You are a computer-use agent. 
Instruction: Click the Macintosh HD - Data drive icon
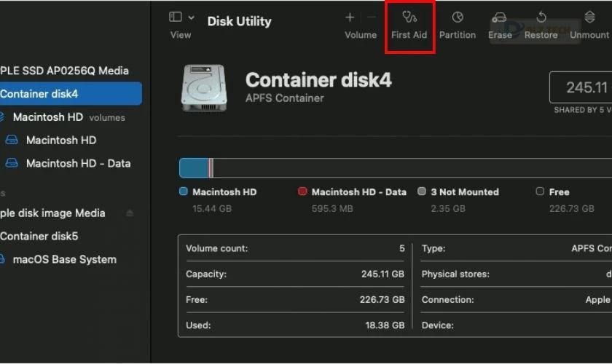pos(12,163)
